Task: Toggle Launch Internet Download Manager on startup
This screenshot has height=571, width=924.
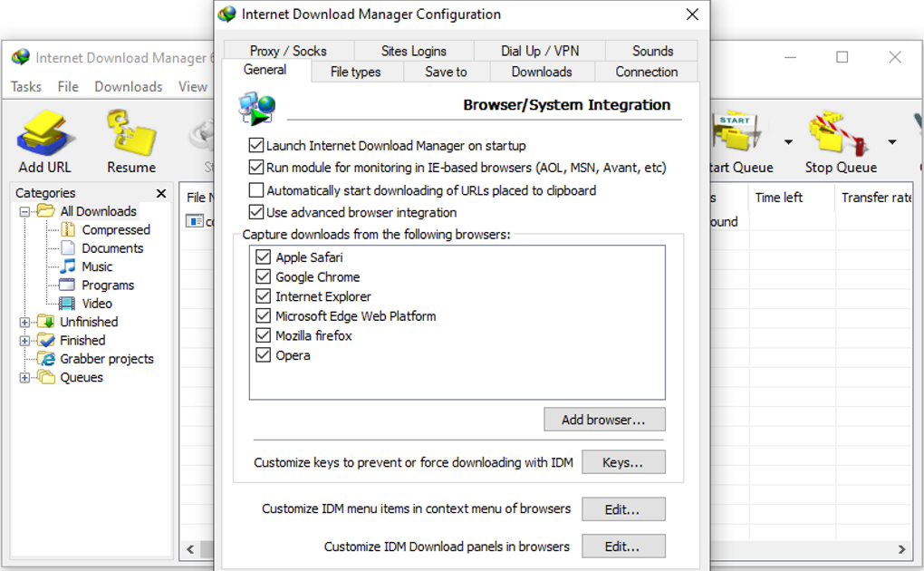Action: [x=255, y=145]
